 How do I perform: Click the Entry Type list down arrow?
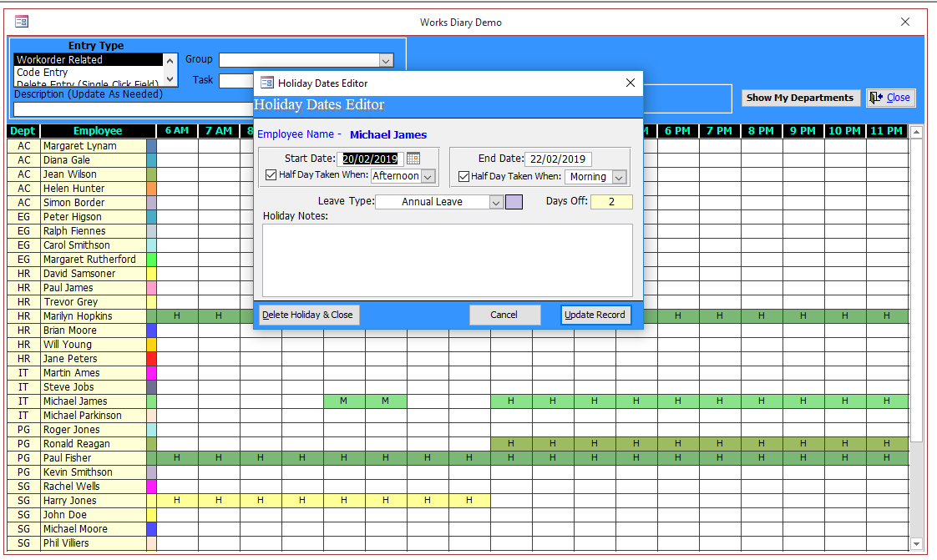click(170, 79)
